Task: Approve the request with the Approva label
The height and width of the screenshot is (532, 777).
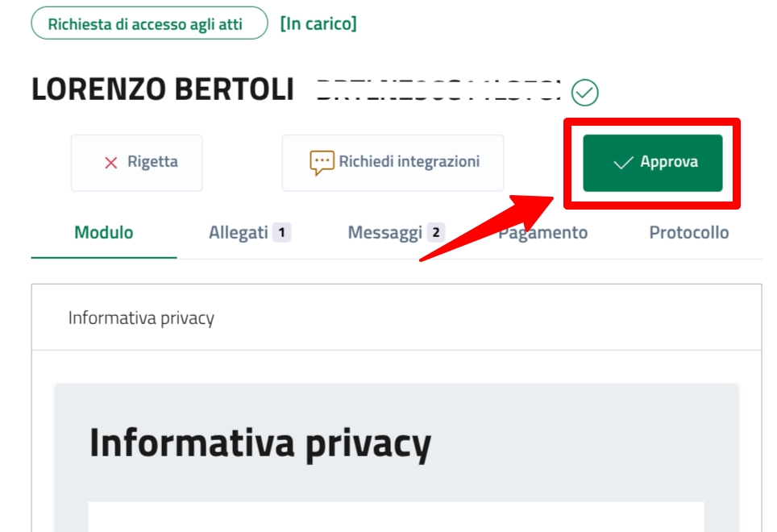Action: [669, 162]
